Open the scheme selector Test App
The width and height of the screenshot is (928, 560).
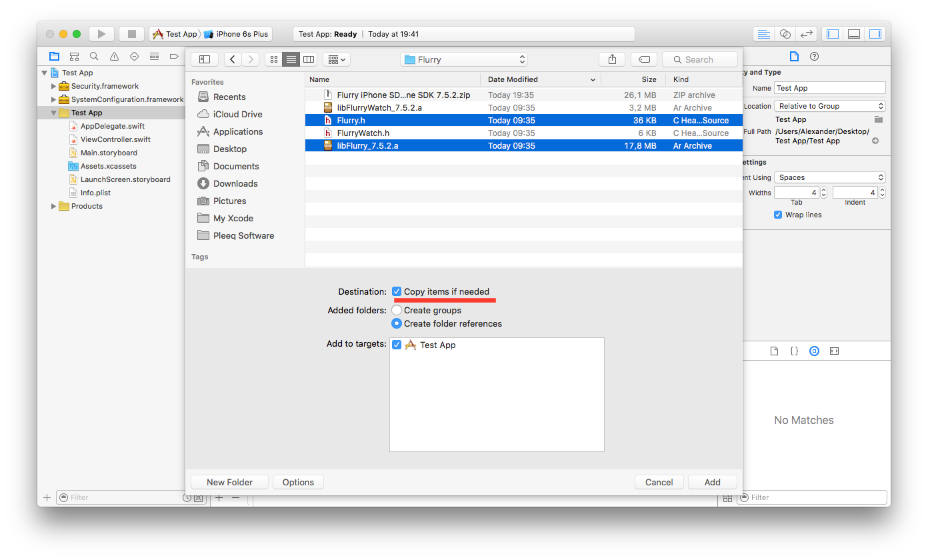coord(175,34)
